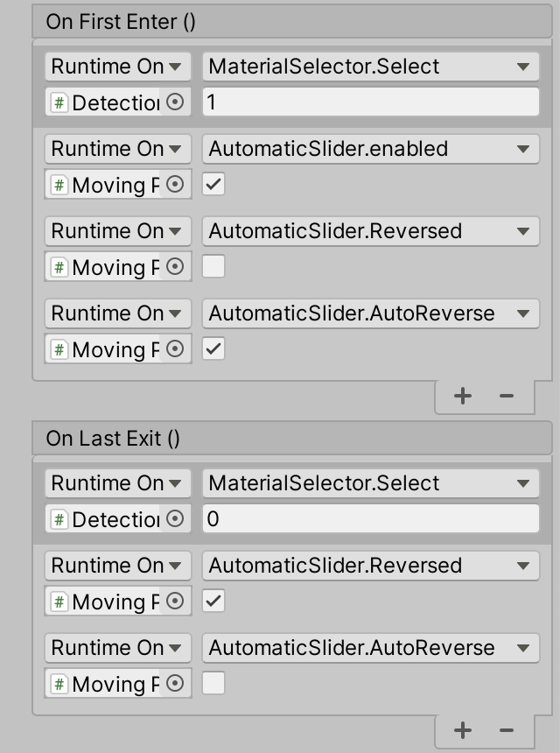The image size is (560, 753).
Task: Add new listener to On Last Exit
Action: click(x=463, y=730)
